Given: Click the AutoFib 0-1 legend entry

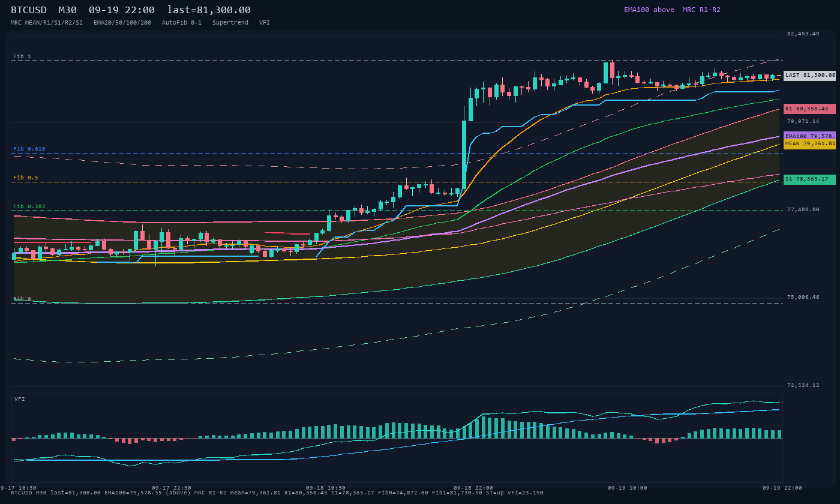Looking at the screenshot, I should tap(182, 22).
